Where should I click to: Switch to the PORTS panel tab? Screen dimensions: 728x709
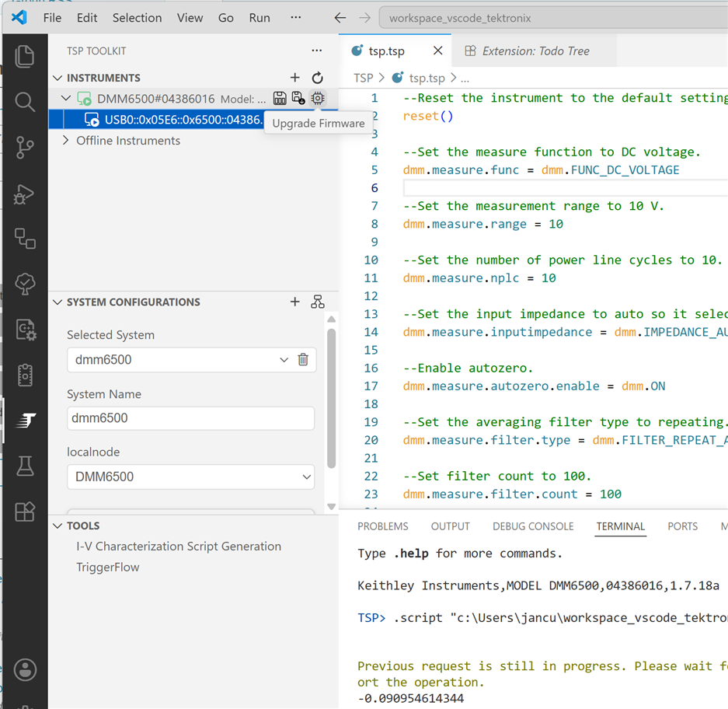click(682, 526)
